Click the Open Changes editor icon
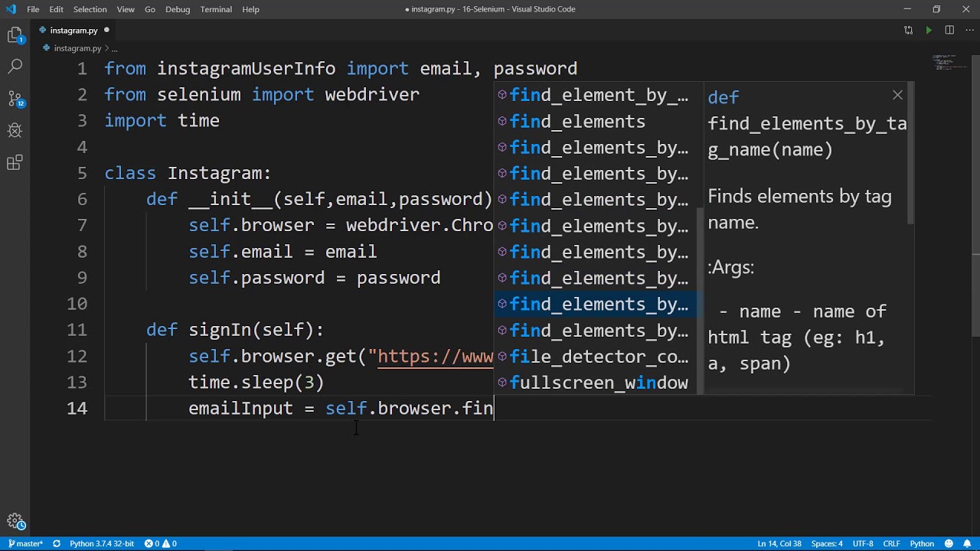This screenshot has width=980, height=551. [908, 31]
